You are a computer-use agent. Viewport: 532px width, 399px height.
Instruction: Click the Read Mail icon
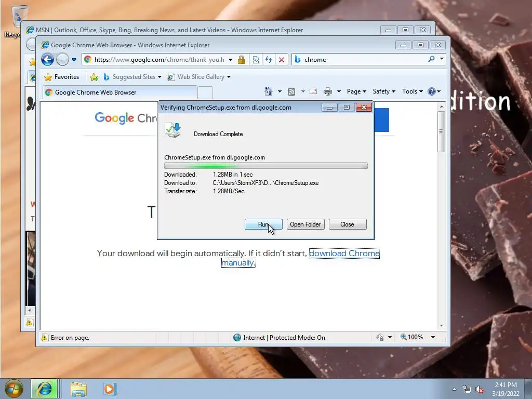coord(313,91)
